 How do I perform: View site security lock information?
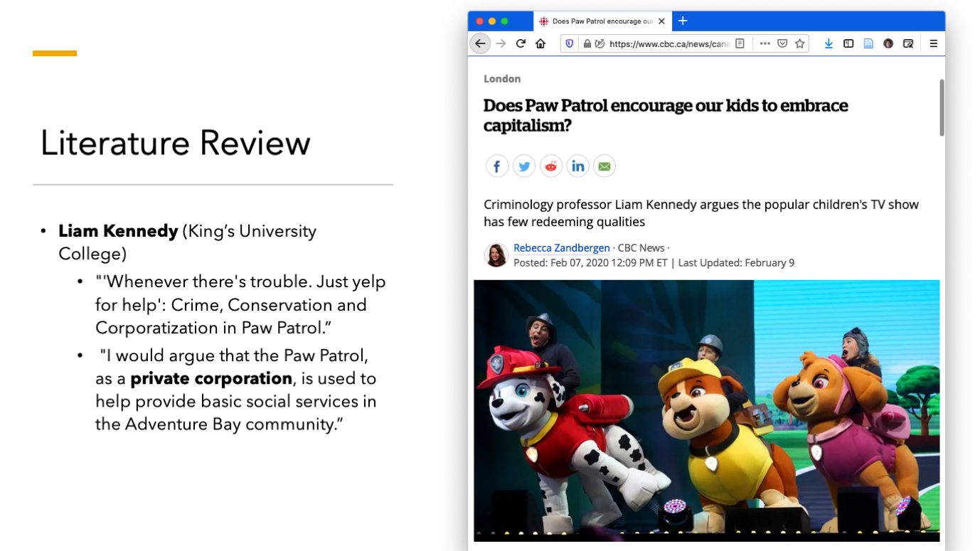587,43
